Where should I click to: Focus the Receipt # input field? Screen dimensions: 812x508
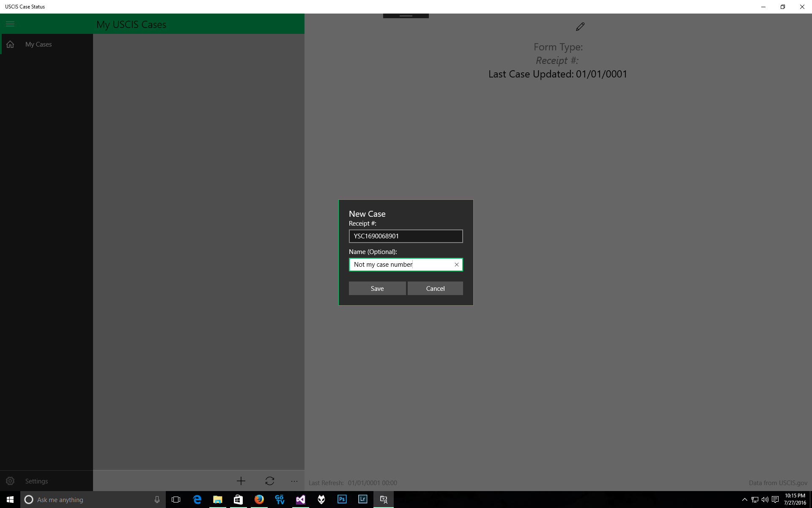(x=406, y=236)
